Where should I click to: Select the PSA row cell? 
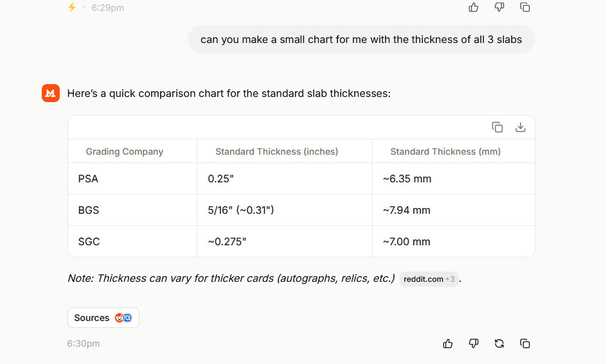[x=89, y=178]
